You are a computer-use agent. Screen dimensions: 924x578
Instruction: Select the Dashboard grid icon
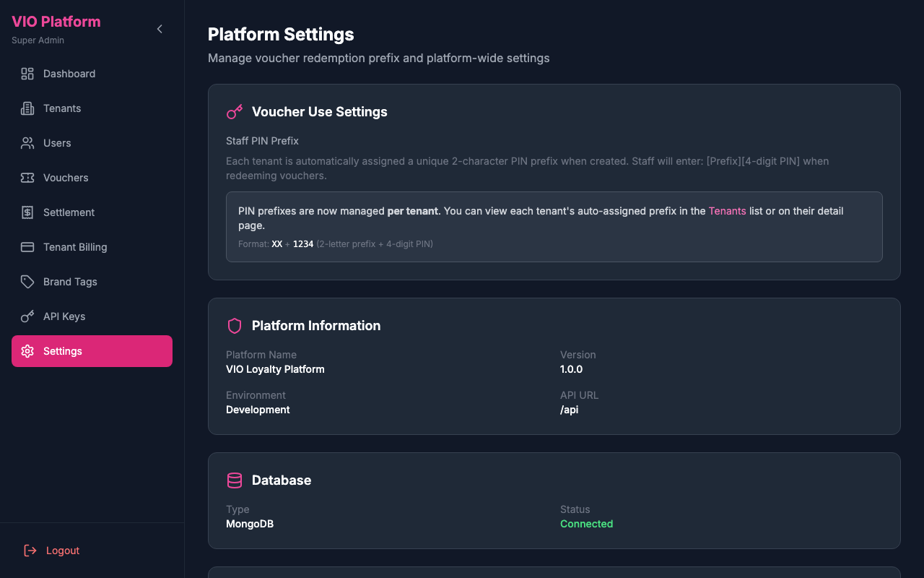[x=27, y=73]
